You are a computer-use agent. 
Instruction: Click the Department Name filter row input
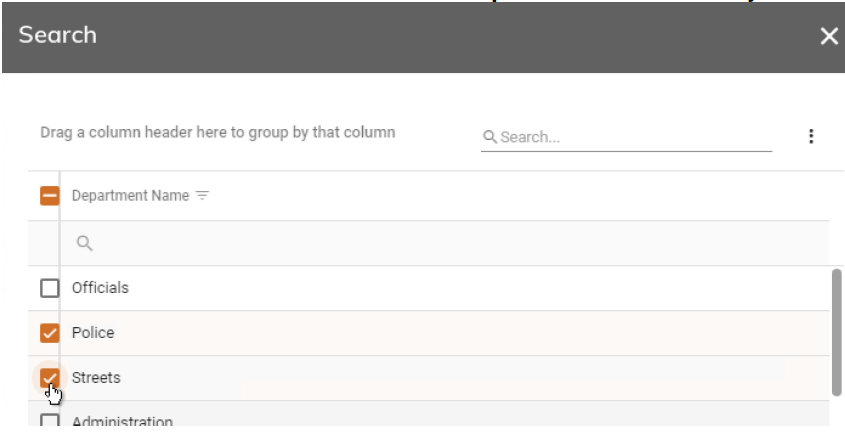[450, 242]
